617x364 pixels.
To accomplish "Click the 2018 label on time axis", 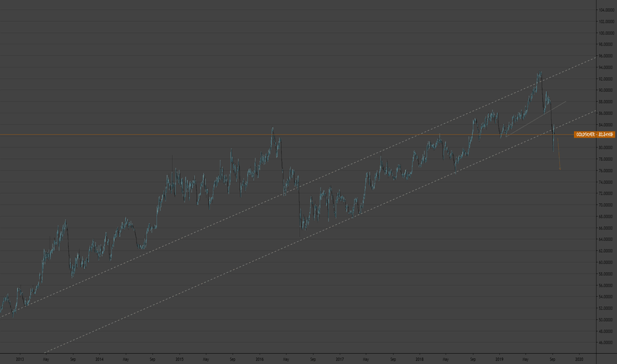I will click(x=420, y=359).
